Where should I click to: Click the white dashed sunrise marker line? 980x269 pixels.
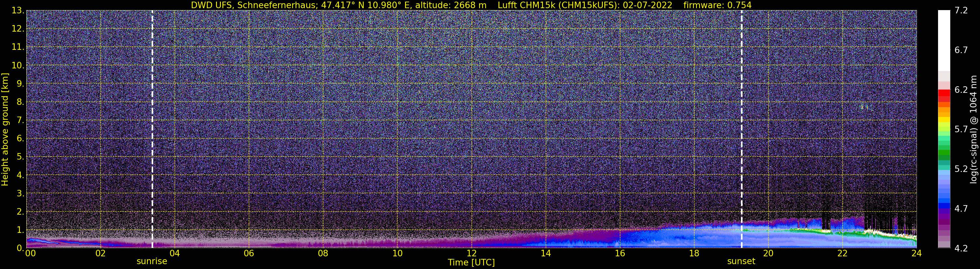pos(152,129)
